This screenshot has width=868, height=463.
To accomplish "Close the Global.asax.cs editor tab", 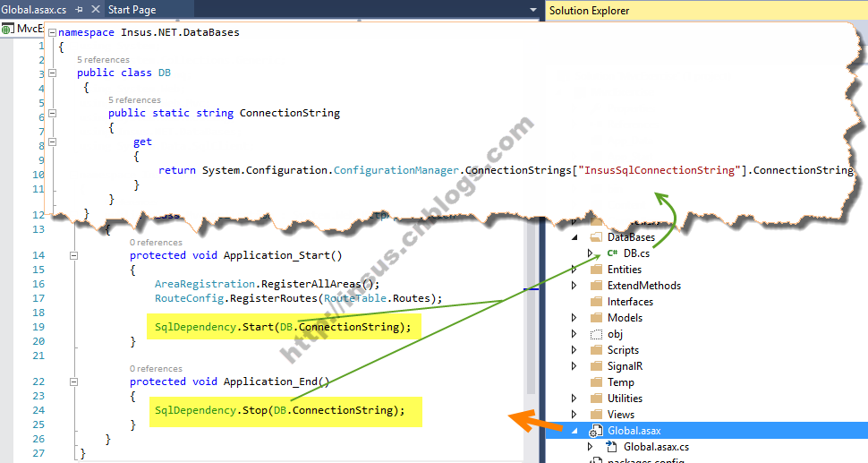I will point(97,10).
